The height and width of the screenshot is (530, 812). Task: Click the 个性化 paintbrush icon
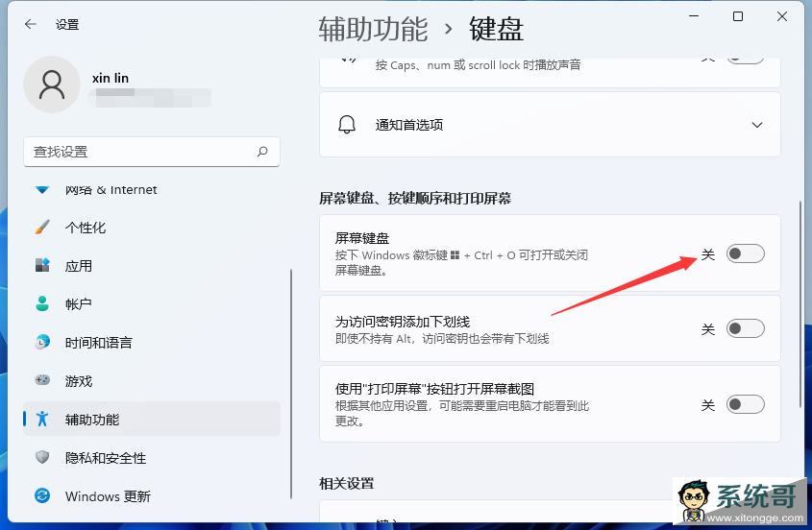(42, 228)
